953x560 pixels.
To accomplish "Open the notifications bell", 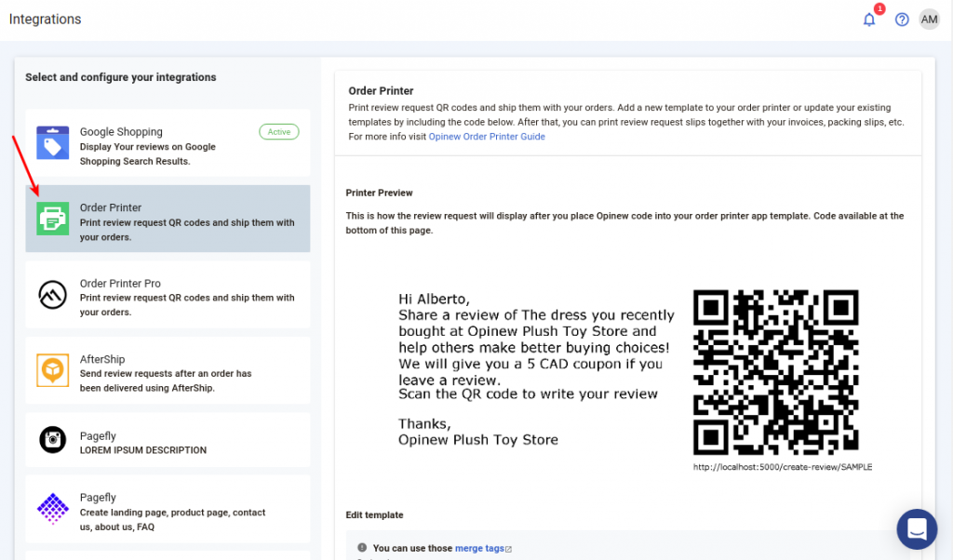I will click(869, 20).
